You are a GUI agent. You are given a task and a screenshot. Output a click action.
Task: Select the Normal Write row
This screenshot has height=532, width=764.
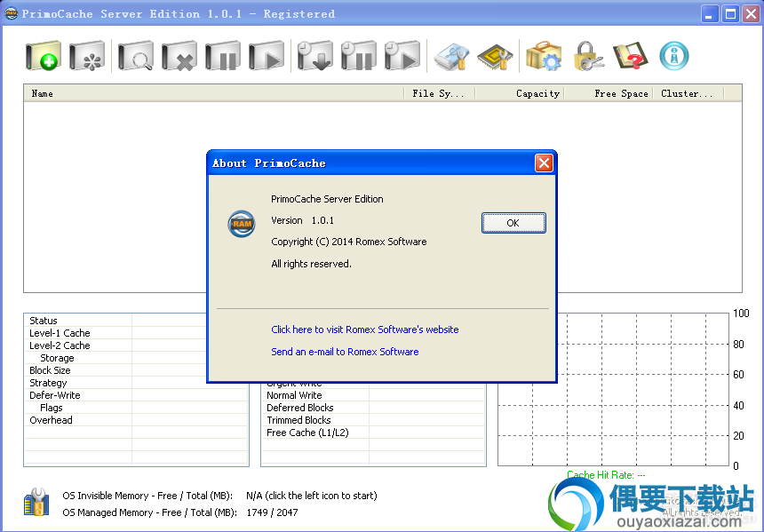pos(373,395)
